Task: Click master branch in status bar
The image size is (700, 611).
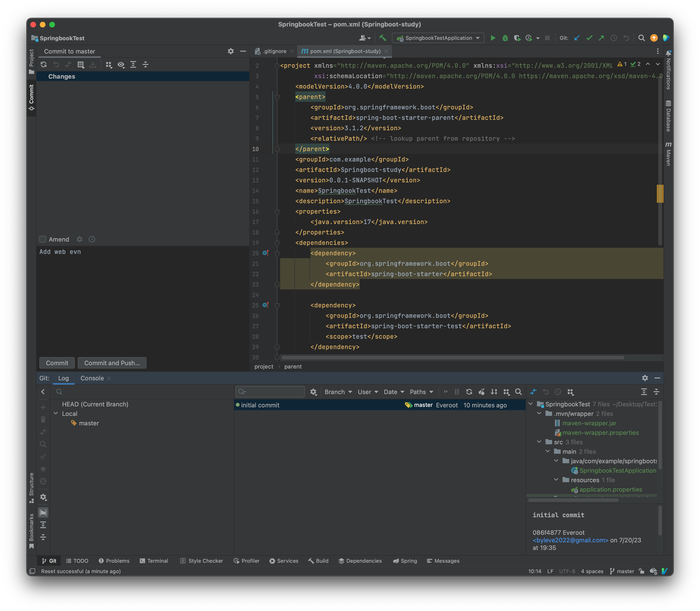Action: (x=622, y=571)
